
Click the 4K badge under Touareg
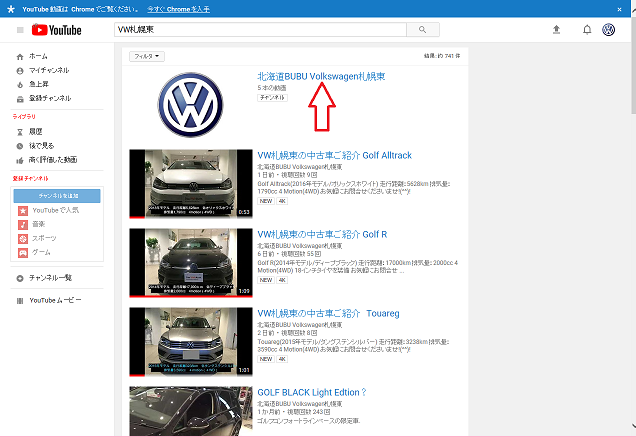pyautogui.click(x=282, y=359)
